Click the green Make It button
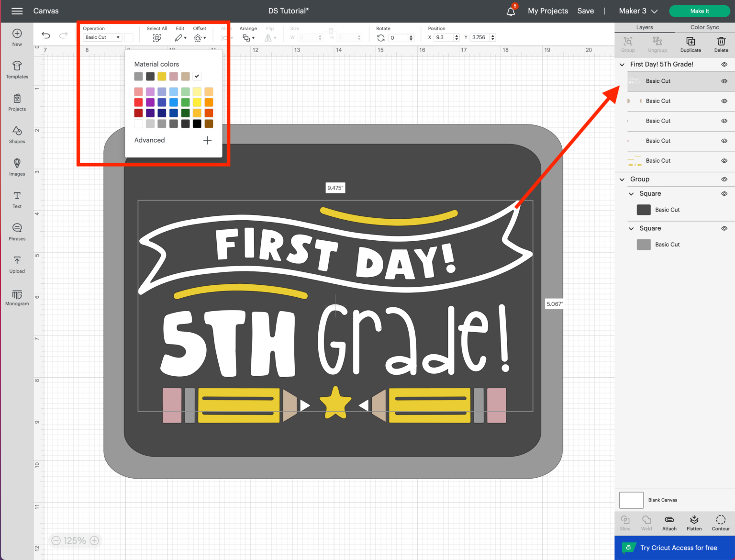Viewport: 735px width, 560px height. click(x=699, y=11)
